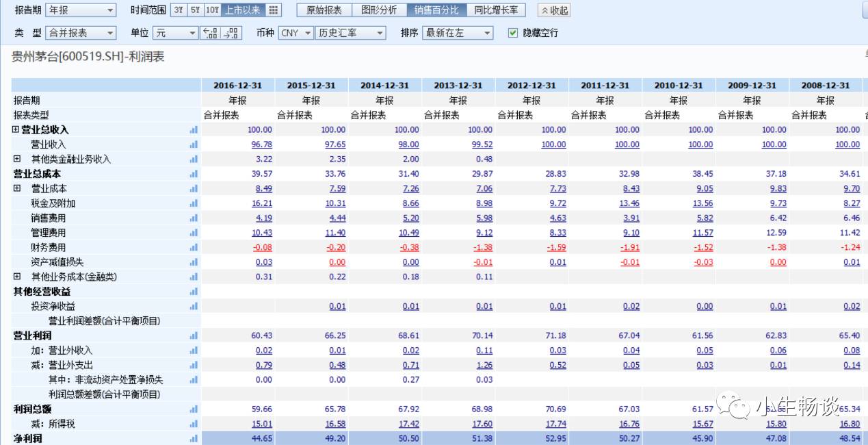Open chart icon for 净利润 row

pos(194,439)
